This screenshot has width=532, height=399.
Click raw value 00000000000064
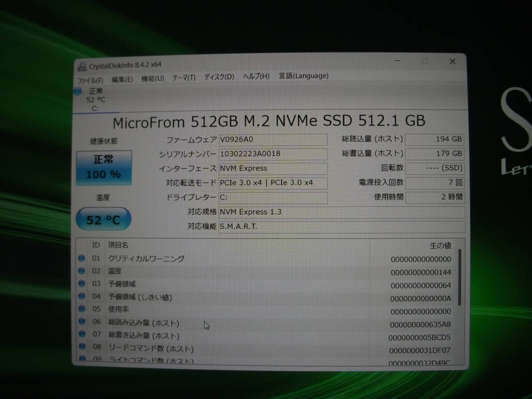[x=421, y=285]
